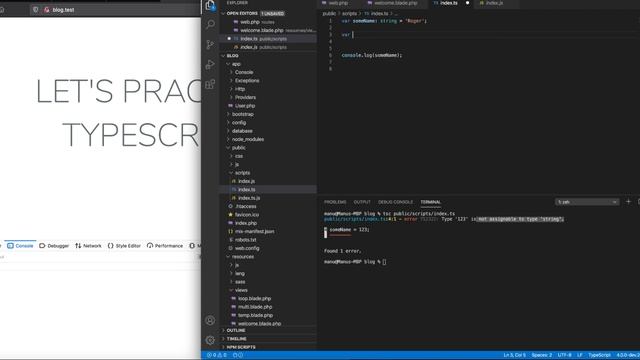Open the Search view in activity bar
Image resolution: width=640 pixels, height=360 pixels.
point(210,24)
